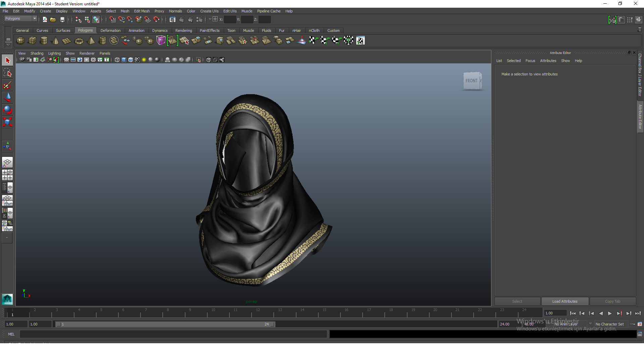This screenshot has height=362, width=644.
Task: Open the Polygons menu set dropdown
Action: 34,19
